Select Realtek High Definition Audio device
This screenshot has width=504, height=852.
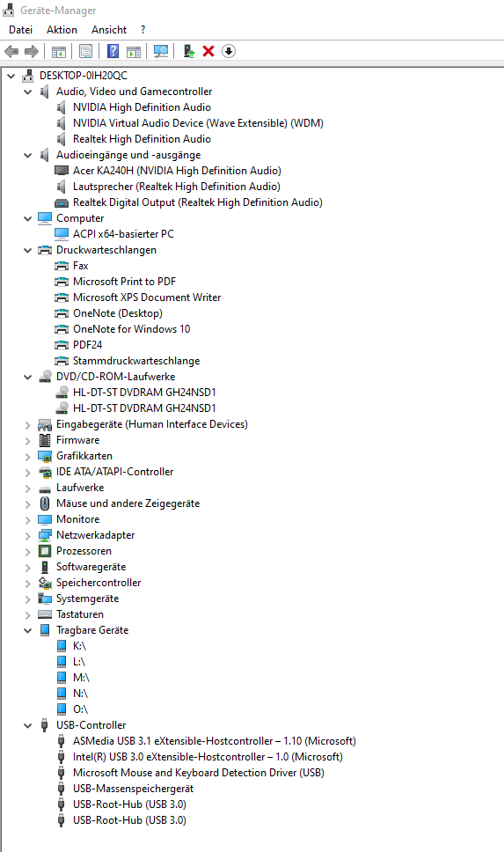pyautogui.click(x=142, y=138)
